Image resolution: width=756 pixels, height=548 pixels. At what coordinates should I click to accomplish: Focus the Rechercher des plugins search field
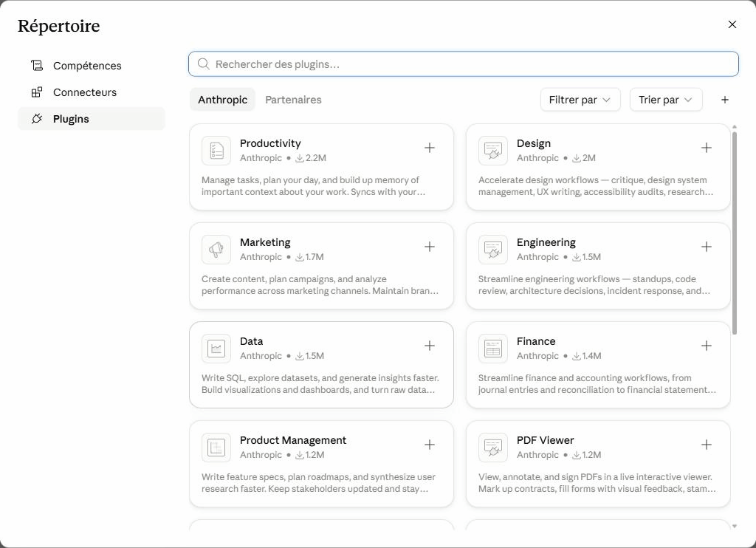click(x=464, y=64)
